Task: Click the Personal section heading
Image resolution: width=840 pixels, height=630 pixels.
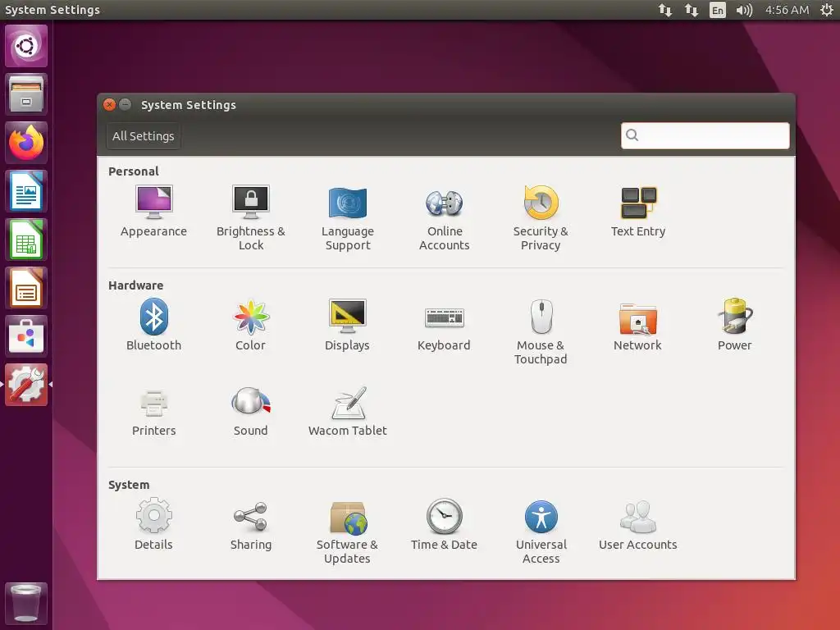Action: click(134, 171)
